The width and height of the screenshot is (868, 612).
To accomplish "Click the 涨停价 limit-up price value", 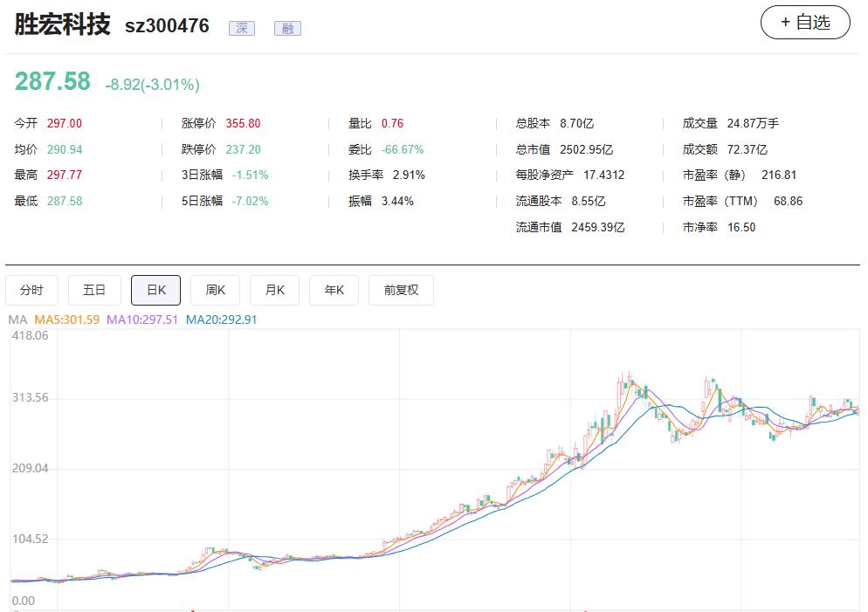I will pyautogui.click(x=243, y=123).
